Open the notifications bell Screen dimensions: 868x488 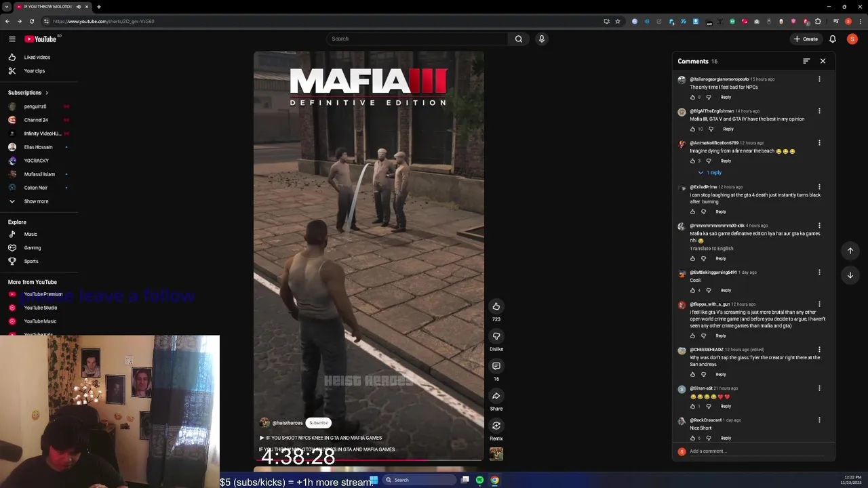(x=832, y=39)
